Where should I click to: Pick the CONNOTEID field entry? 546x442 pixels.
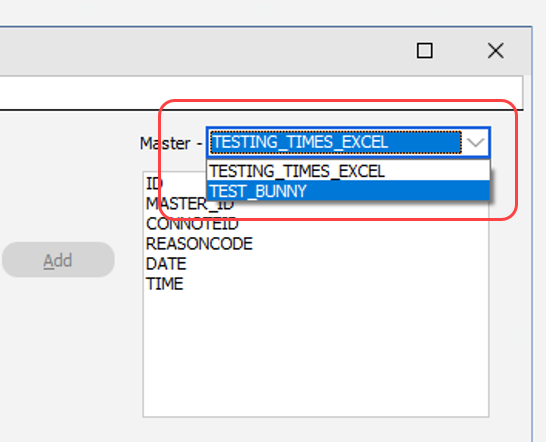click(192, 224)
